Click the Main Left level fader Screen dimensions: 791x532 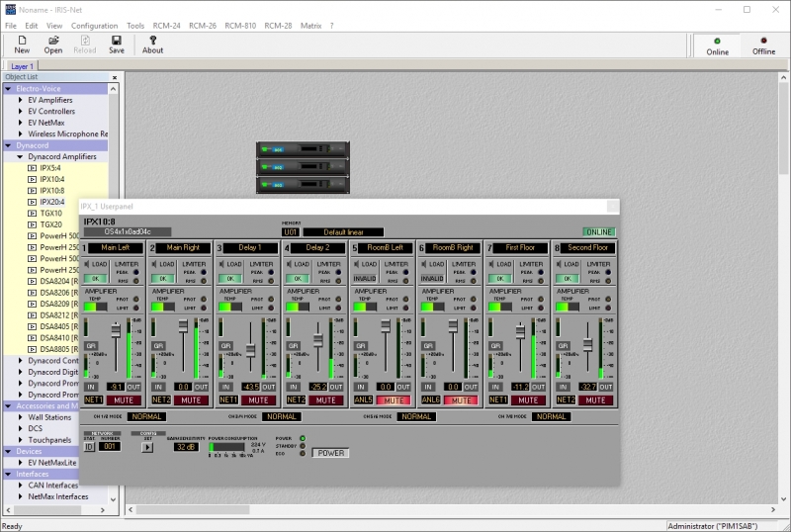pos(116,330)
